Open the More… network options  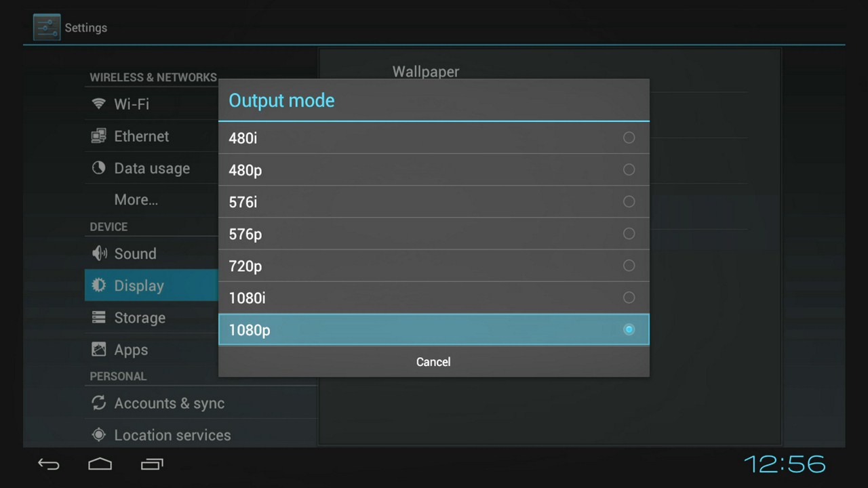point(136,200)
